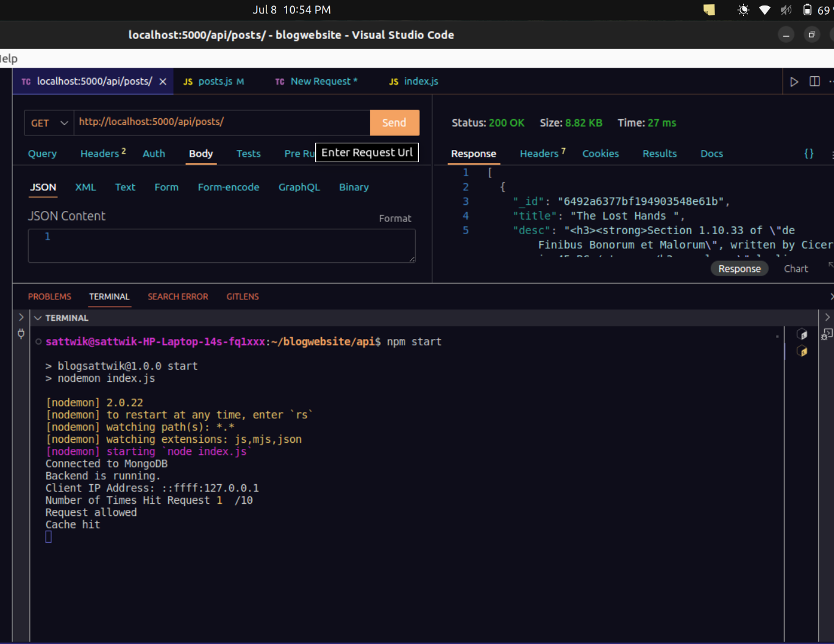
Task: Select the JSON body type
Action: (x=43, y=187)
